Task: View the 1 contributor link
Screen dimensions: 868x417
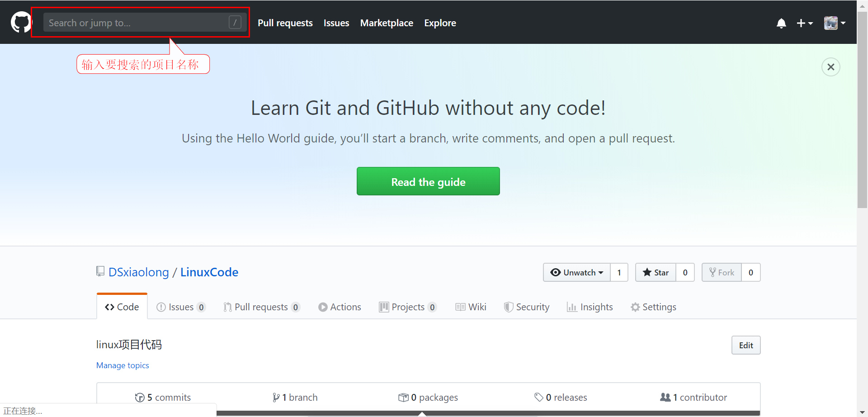Action: tap(693, 397)
